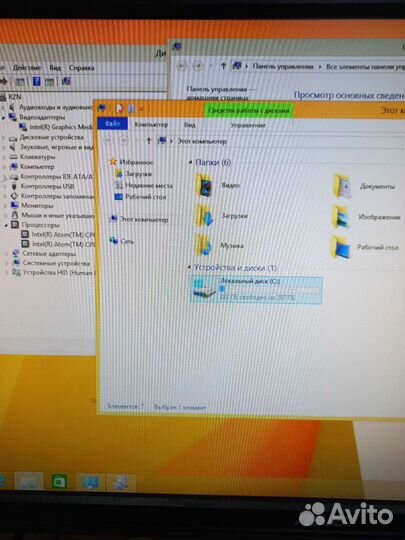
Task: Collapse Устройства и диски group
Action: [x=189, y=267]
